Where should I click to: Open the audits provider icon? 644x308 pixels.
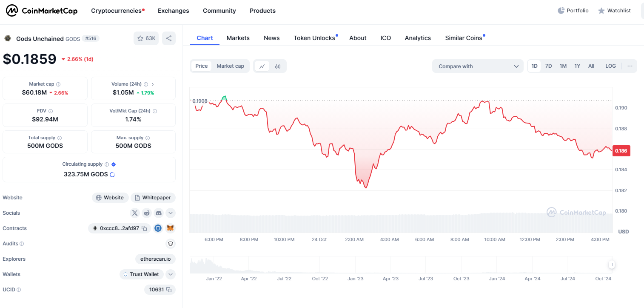coord(171,244)
